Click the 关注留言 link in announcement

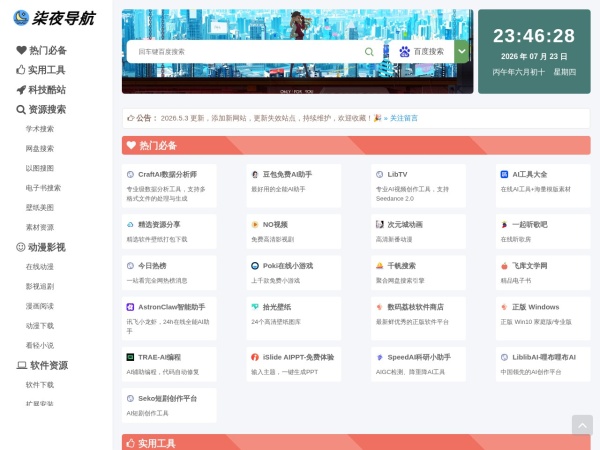[x=404, y=118]
